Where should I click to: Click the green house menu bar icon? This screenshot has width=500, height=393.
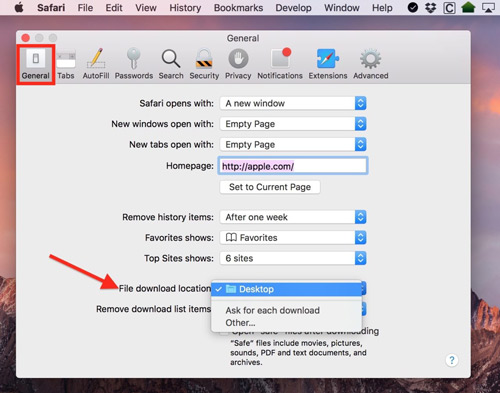(x=468, y=7)
